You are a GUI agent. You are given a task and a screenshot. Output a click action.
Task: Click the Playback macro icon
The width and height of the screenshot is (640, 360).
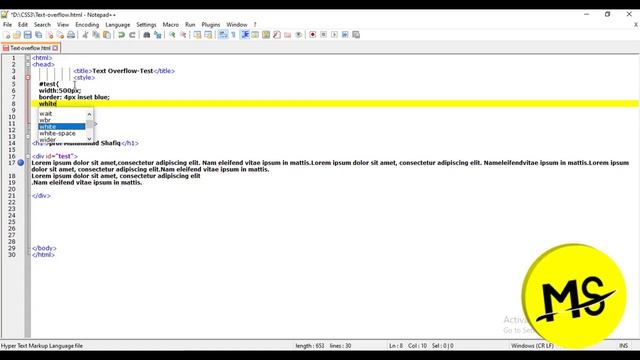pyautogui.click(x=334, y=35)
